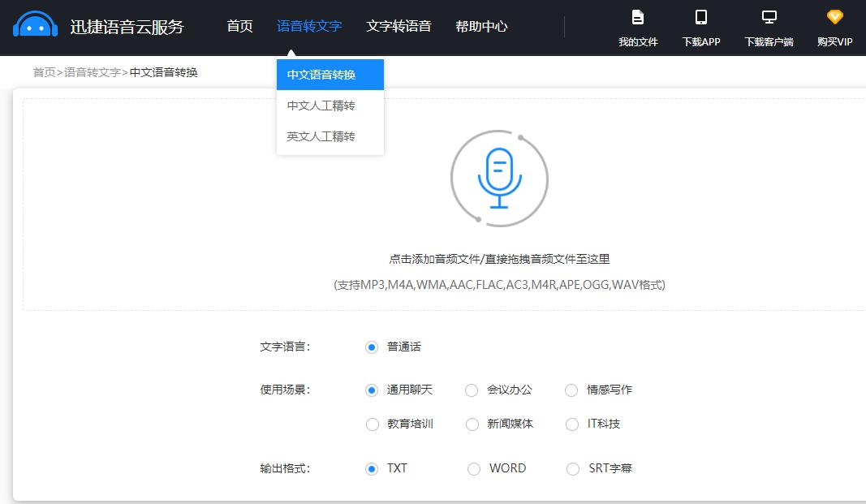Select 教育培训 usage scene
866x504 pixels.
[x=373, y=424]
